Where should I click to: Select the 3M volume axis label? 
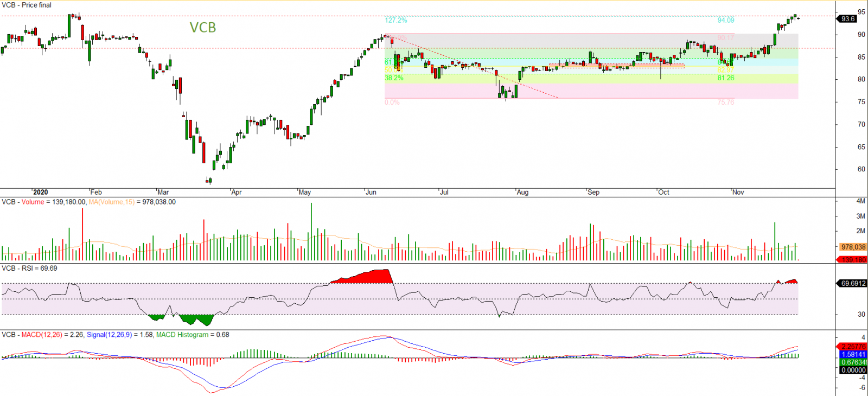tap(861, 216)
